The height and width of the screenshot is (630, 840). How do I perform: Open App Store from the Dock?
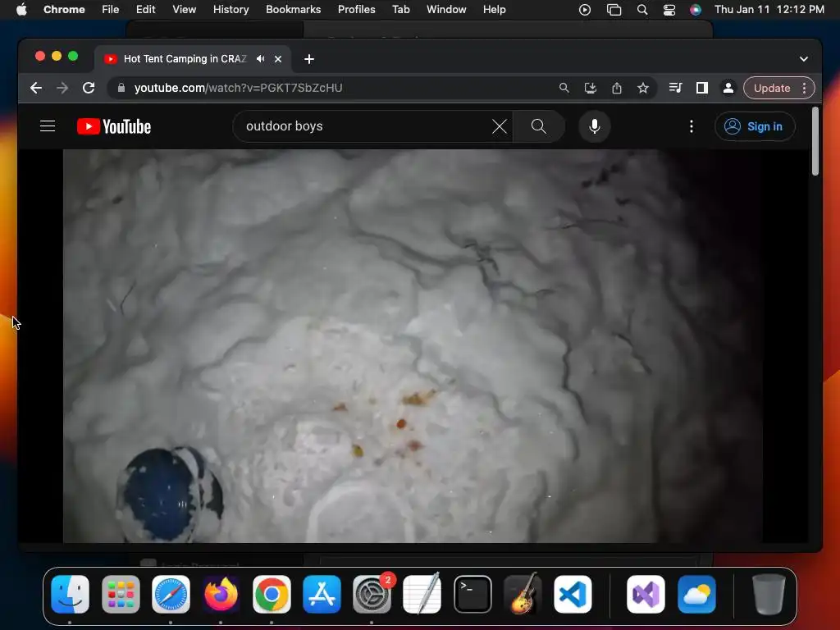[x=322, y=594]
